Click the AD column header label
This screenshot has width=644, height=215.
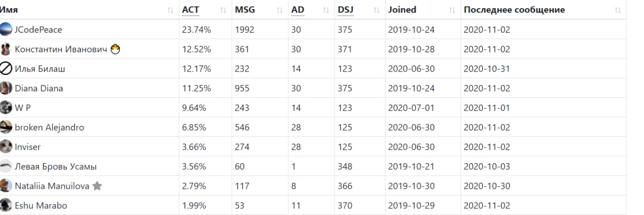297,10
